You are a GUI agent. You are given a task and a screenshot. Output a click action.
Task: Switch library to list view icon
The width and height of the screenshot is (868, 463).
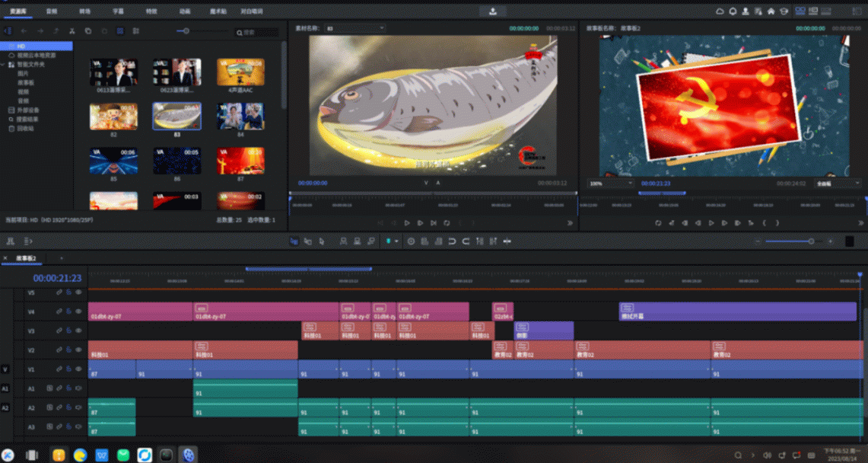135,31
